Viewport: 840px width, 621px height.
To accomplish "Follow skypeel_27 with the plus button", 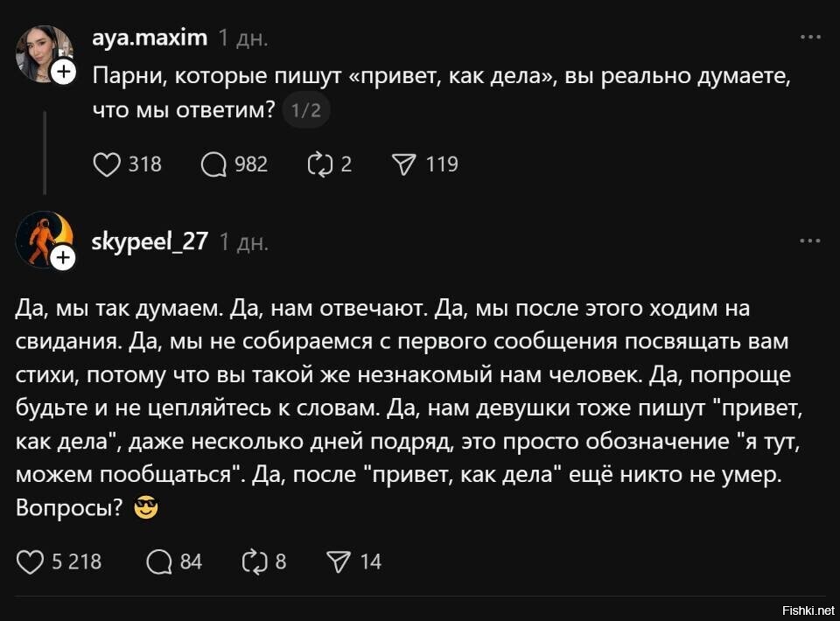I will tap(61, 257).
